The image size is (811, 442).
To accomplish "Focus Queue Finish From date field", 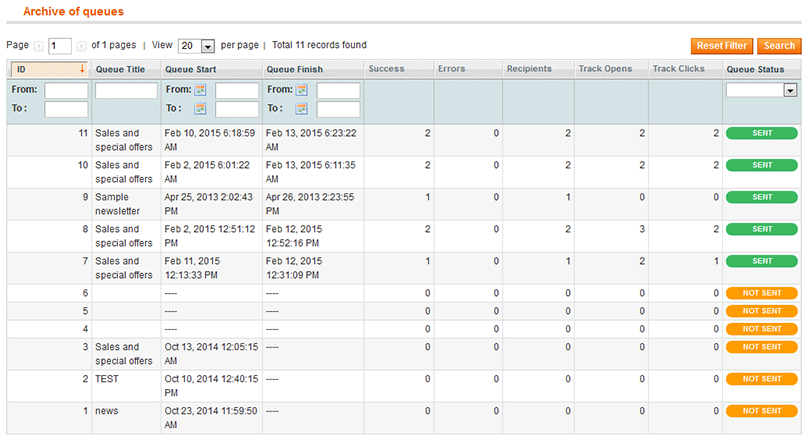I will (338, 90).
